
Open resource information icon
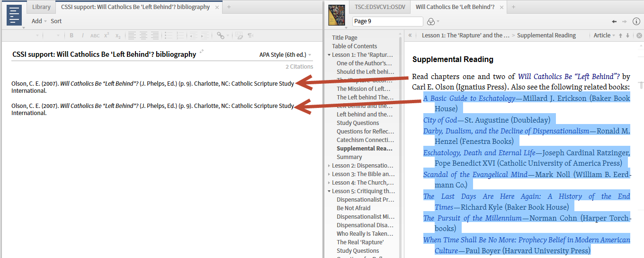[636, 21]
